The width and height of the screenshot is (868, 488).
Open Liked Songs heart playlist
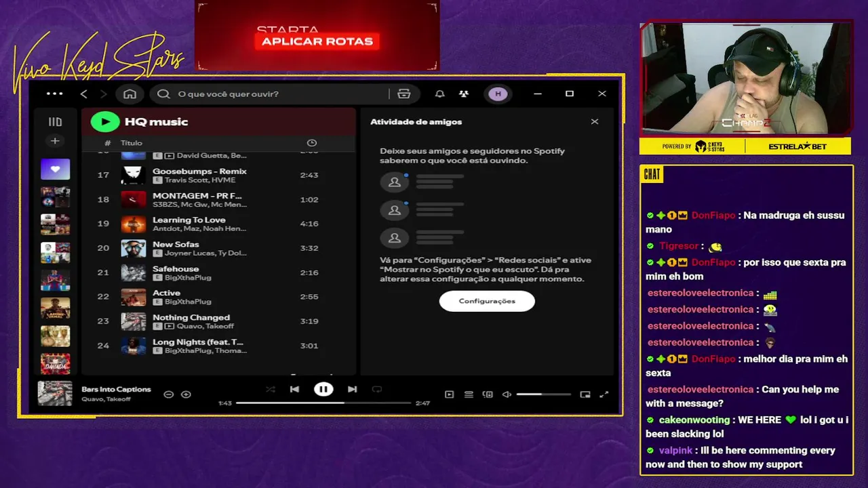55,169
